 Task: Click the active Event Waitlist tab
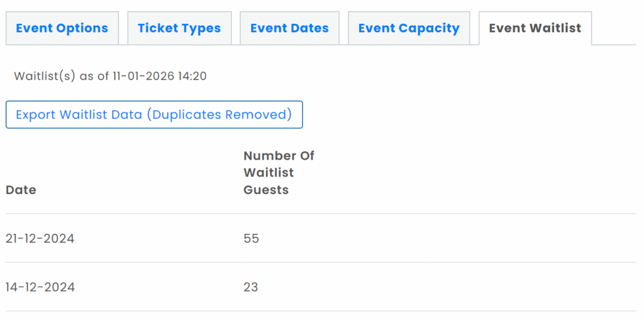535,28
